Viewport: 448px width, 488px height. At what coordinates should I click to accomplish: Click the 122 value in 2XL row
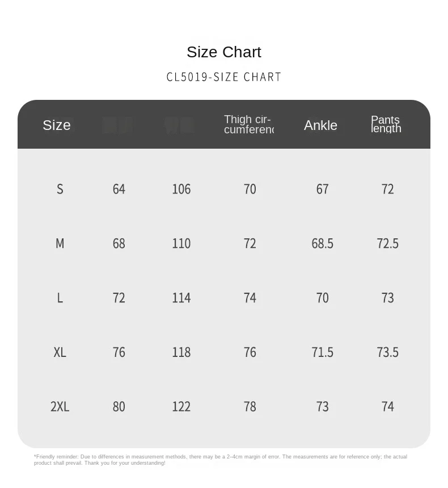(x=181, y=406)
